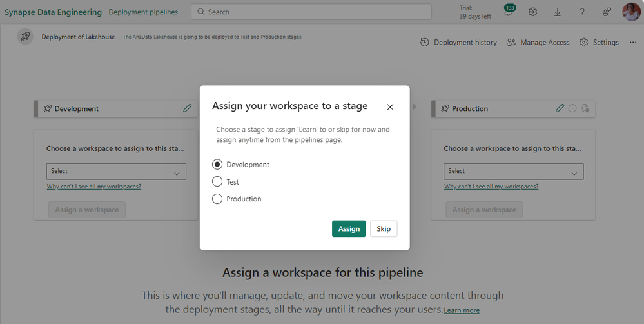This screenshot has height=324, width=644.
Task: Open the feedback icon next to the profile picture
Action: tap(607, 12)
